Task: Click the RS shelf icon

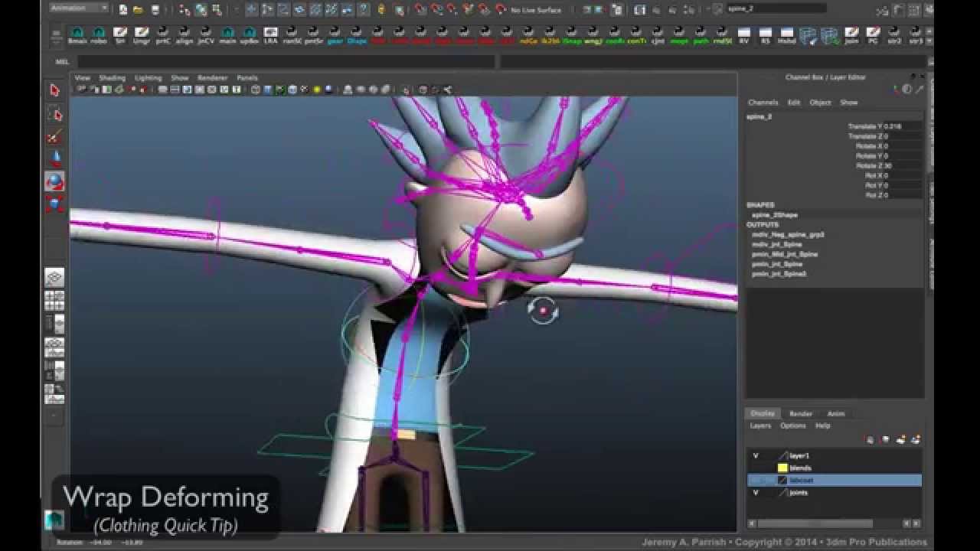Action: click(x=766, y=35)
